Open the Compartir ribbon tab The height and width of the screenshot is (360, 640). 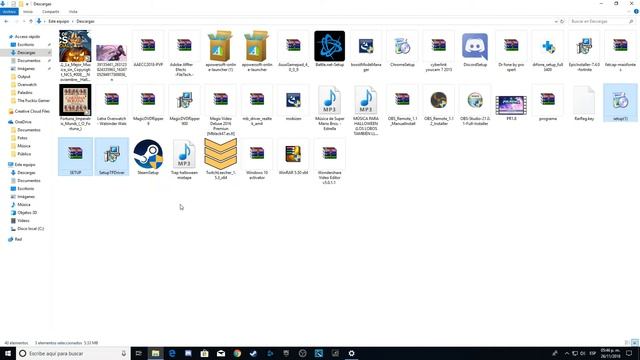coord(51,12)
